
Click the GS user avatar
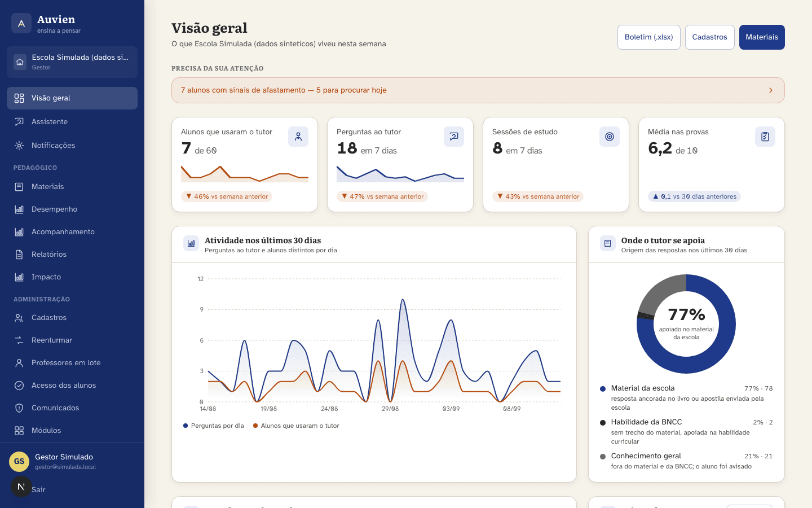tap(19, 462)
